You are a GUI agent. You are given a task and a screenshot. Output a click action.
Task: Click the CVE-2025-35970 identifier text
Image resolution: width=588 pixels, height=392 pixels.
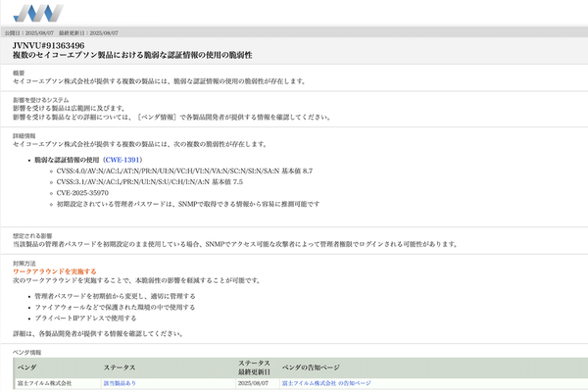(x=82, y=193)
